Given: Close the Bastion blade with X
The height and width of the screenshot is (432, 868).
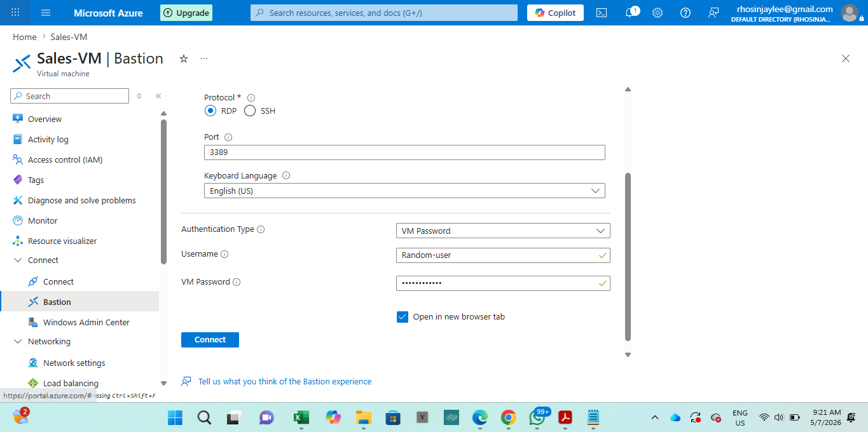Looking at the screenshot, I should click(846, 58).
